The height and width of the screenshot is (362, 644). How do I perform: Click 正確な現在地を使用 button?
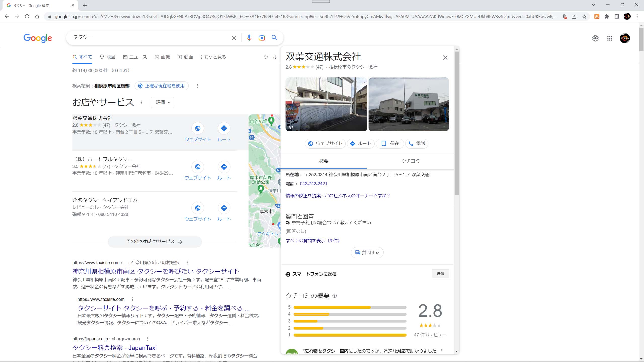click(x=162, y=86)
